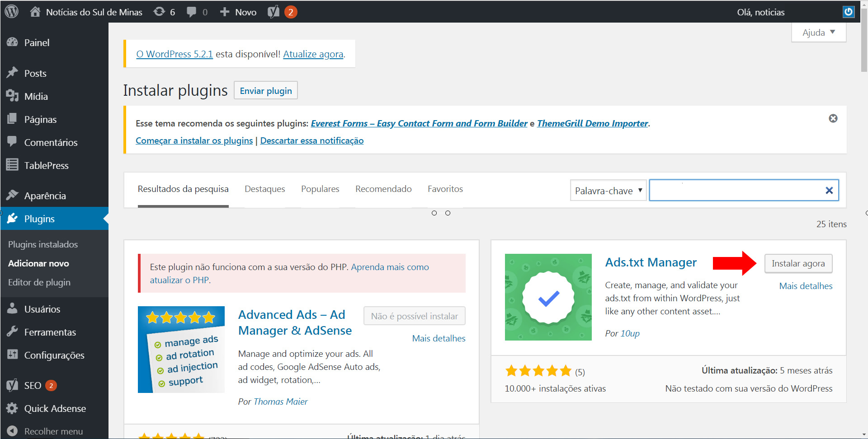Open the TablePress menu

click(x=54, y=165)
